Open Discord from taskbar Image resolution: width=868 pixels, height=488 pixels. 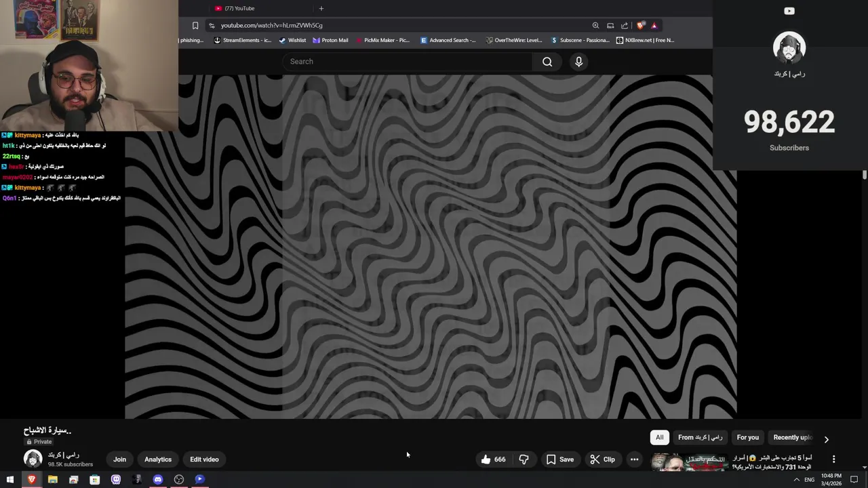tap(158, 479)
